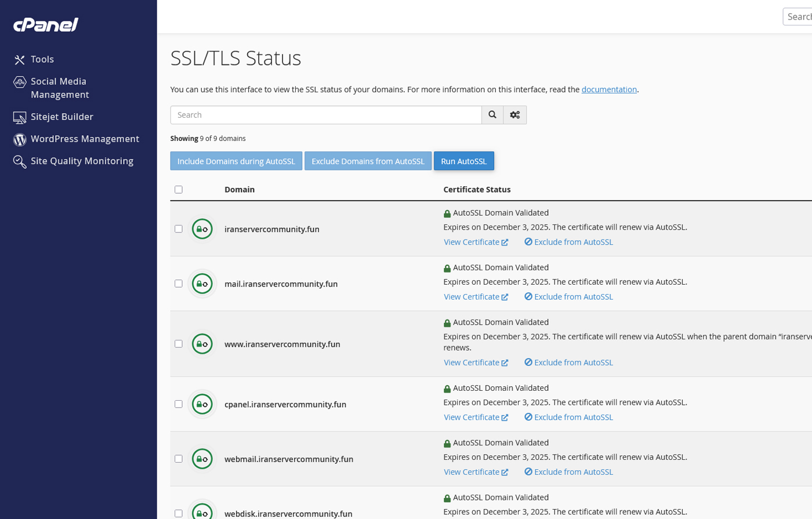Click Exclude Domains from AutoSSL button
The height and width of the screenshot is (519, 812).
tap(368, 161)
